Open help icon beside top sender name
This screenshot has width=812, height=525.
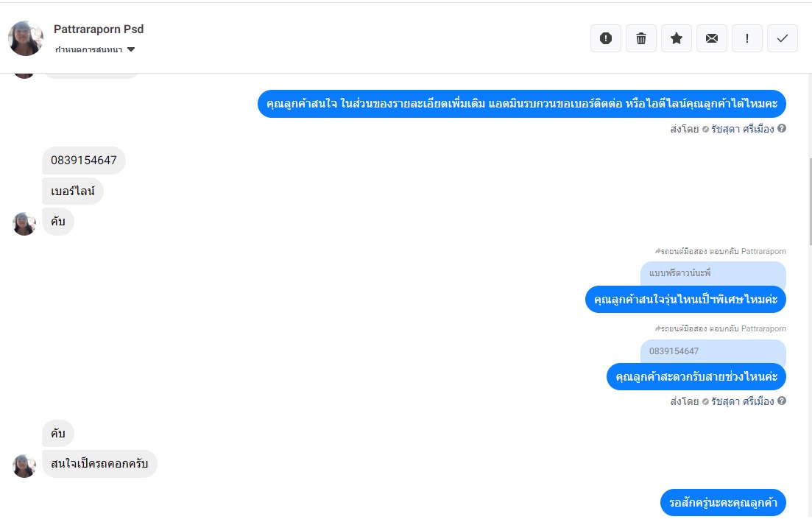pyautogui.click(x=782, y=128)
